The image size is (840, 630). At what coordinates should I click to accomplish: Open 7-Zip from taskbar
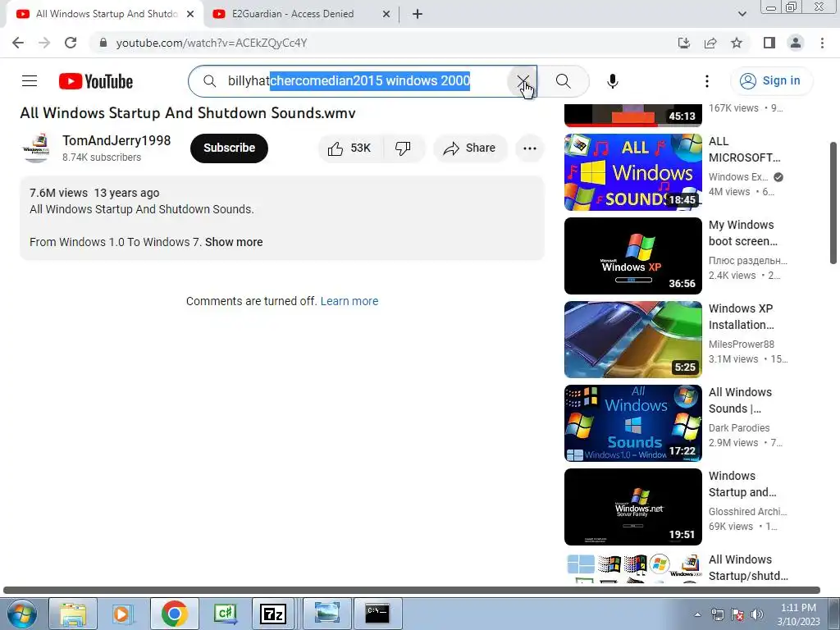pyautogui.click(x=272, y=614)
